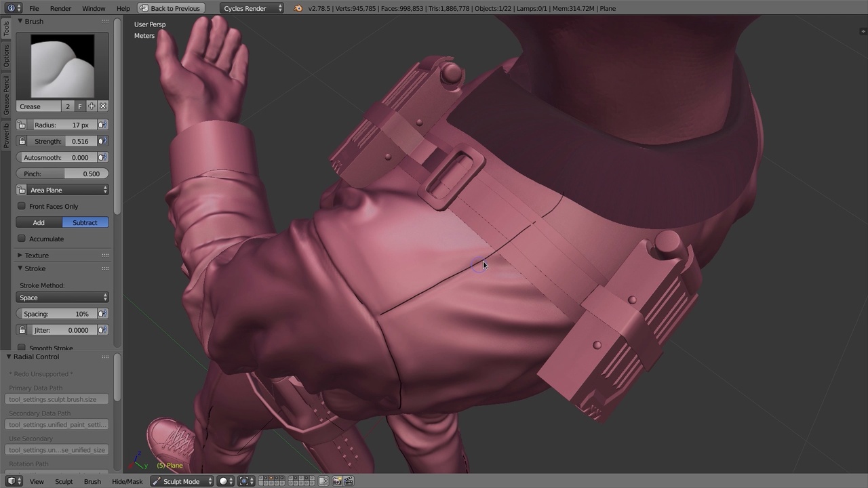This screenshot has width=868, height=488.
Task: Open the Sculpt menu
Action: coord(64,481)
